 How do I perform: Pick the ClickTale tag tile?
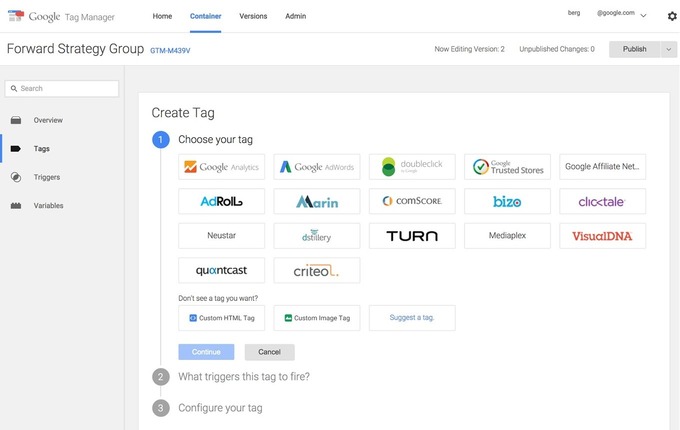pos(602,201)
